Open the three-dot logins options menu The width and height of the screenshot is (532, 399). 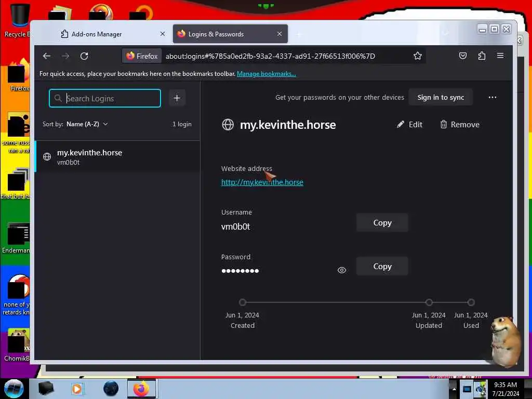pyautogui.click(x=493, y=97)
